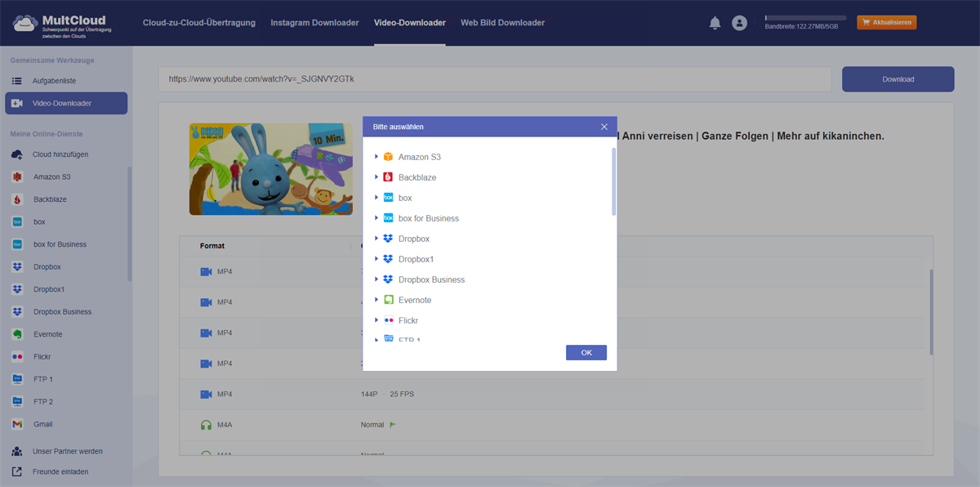The width and height of the screenshot is (980, 487).
Task: Click the format table scrollbar
Action: (931, 312)
